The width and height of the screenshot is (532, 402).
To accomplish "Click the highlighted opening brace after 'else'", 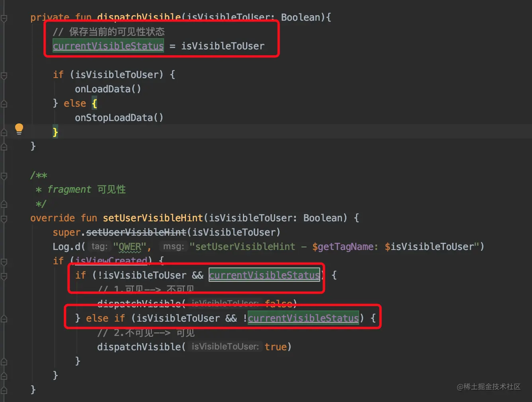I will pyautogui.click(x=94, y=103).
